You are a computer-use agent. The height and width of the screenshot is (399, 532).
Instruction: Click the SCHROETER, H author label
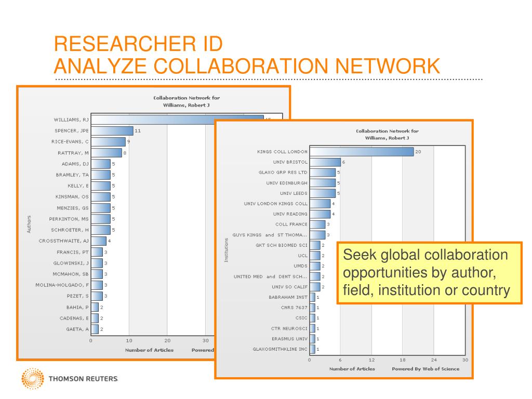click(70, 230)
